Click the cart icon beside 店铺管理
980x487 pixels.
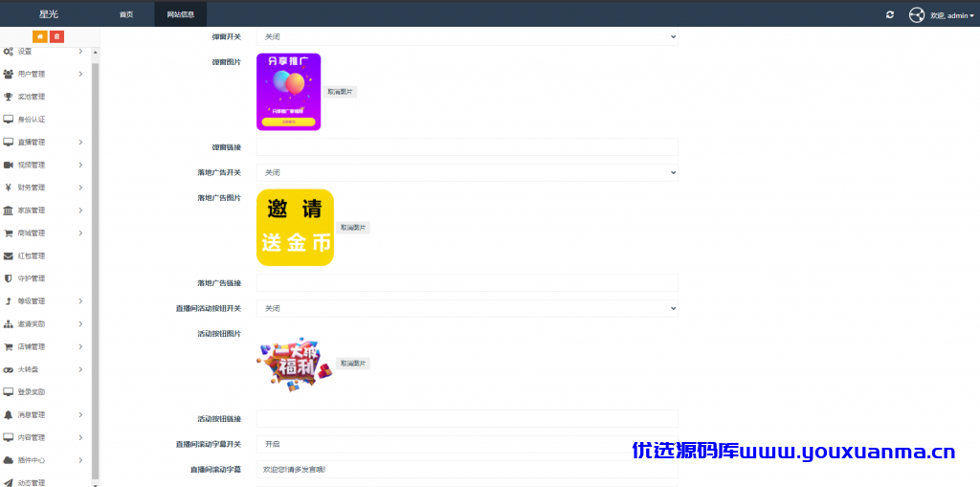coord(8,346)
